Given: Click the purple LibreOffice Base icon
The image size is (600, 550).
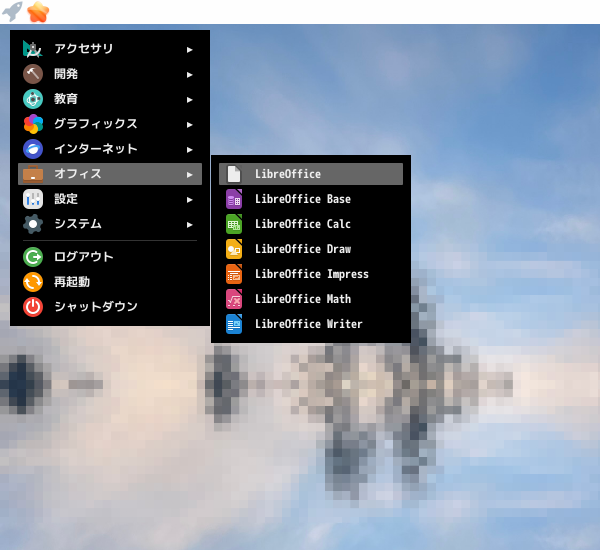Looking at the screenshot, I should tap(234, 199).
